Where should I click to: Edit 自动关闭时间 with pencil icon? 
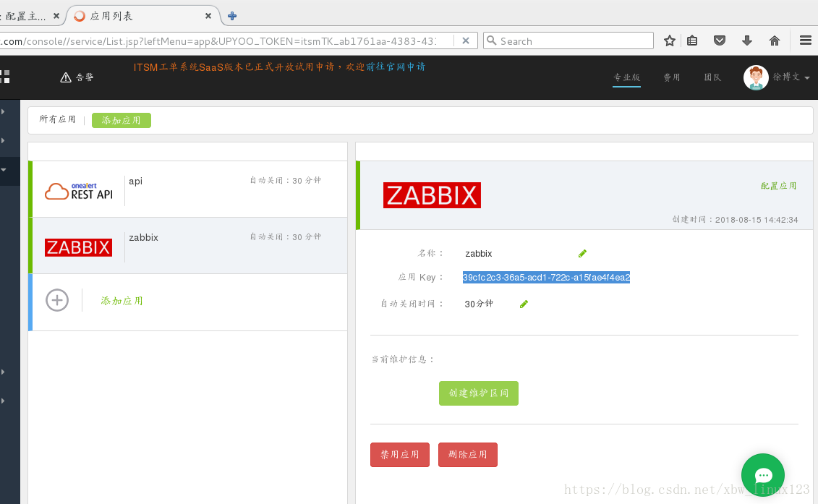[524, 304]
